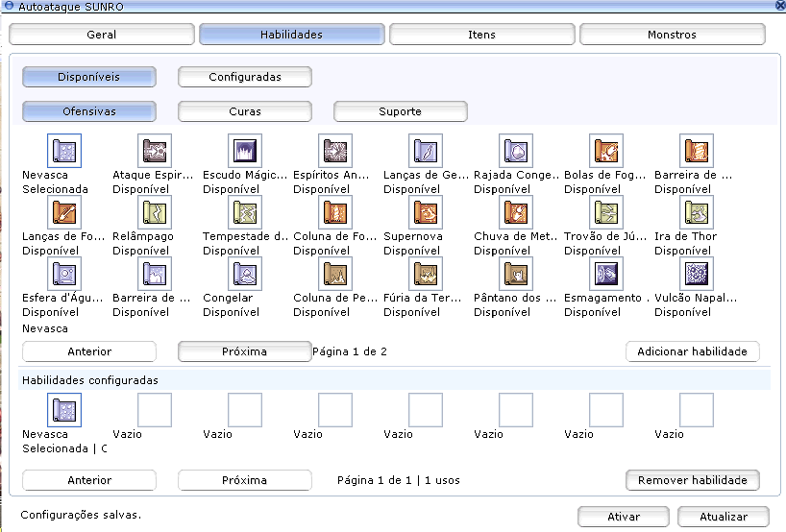Close the Autoataque SUNRO window
Image resolution: width=786 pixels, height=532 pixels.
[780, 6]
